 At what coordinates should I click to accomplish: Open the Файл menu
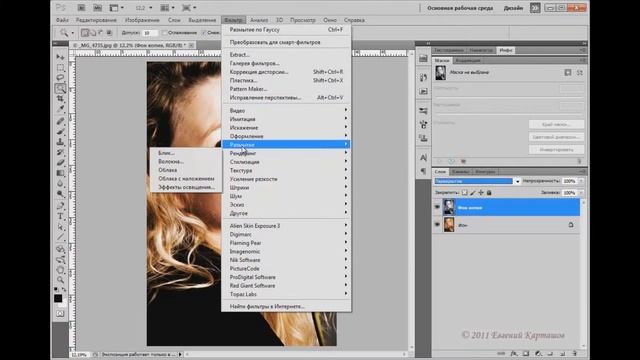coord(62,20)
